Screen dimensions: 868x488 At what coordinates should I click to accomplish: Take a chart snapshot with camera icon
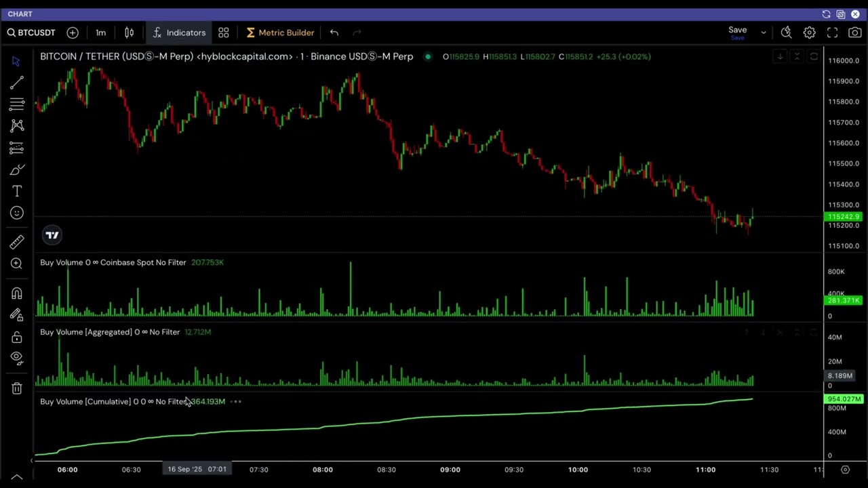tap(854, 33)
